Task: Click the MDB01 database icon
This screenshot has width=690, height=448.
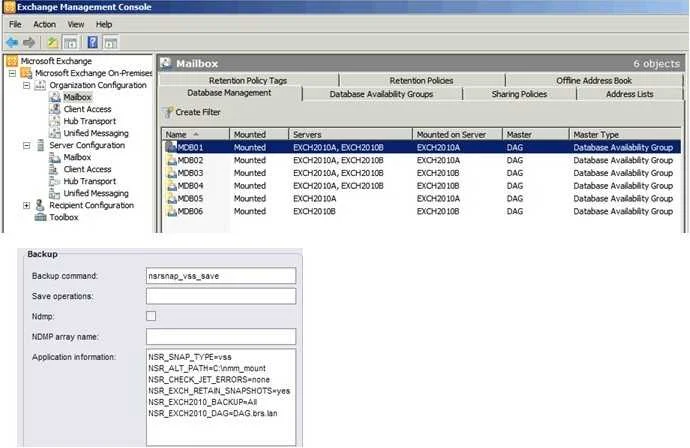Action: tap(171, 147)
